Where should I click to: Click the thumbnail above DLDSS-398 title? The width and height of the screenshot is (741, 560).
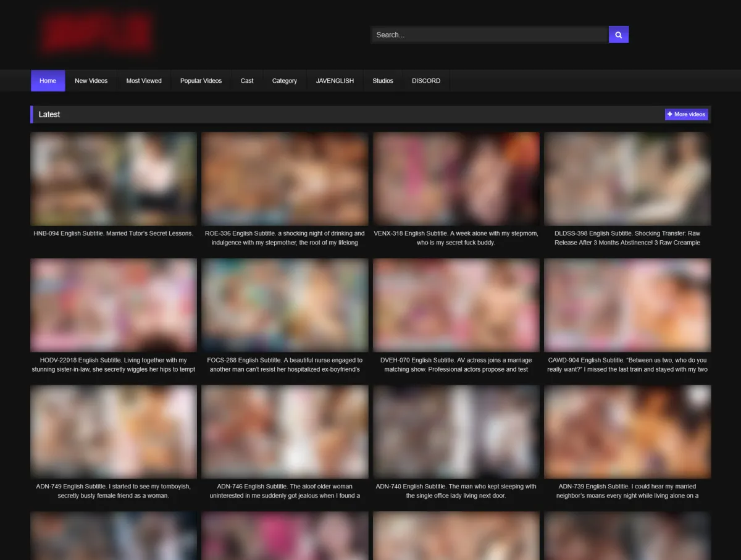(x=627, y=178)
